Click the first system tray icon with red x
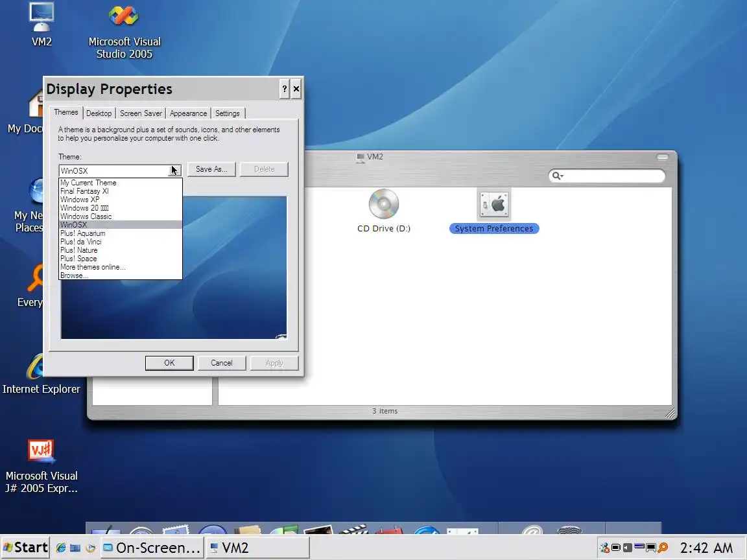The height and width of the screenshot is (560, 747). click(x=604, y=548)
